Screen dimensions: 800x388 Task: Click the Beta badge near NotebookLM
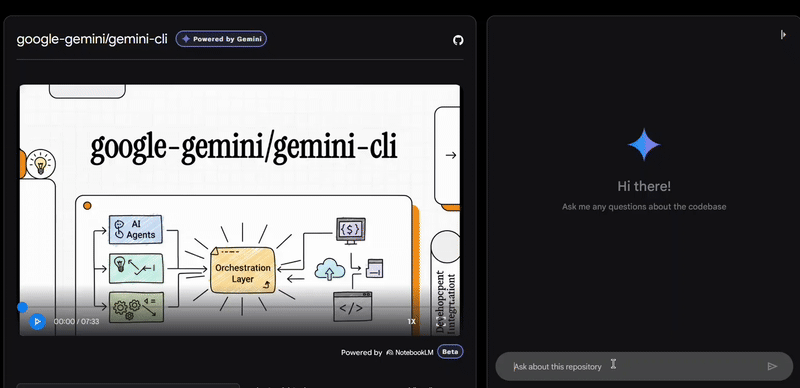450,352
